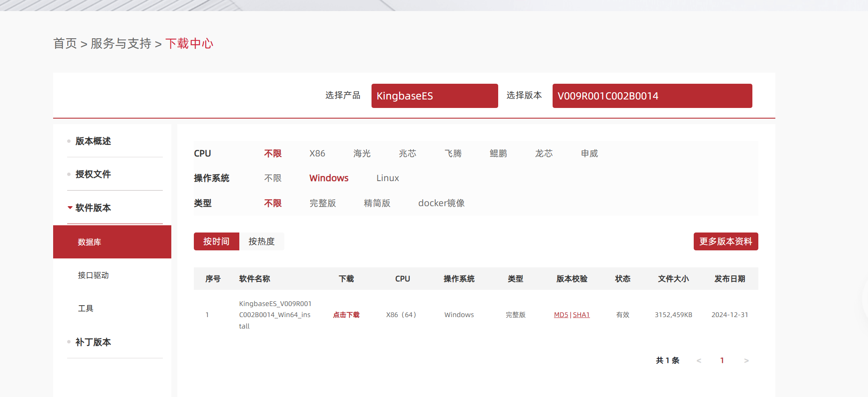Screen dimensions: 868x397
Task: Filter CPU by X86
Action: click(x=317, y=153)
